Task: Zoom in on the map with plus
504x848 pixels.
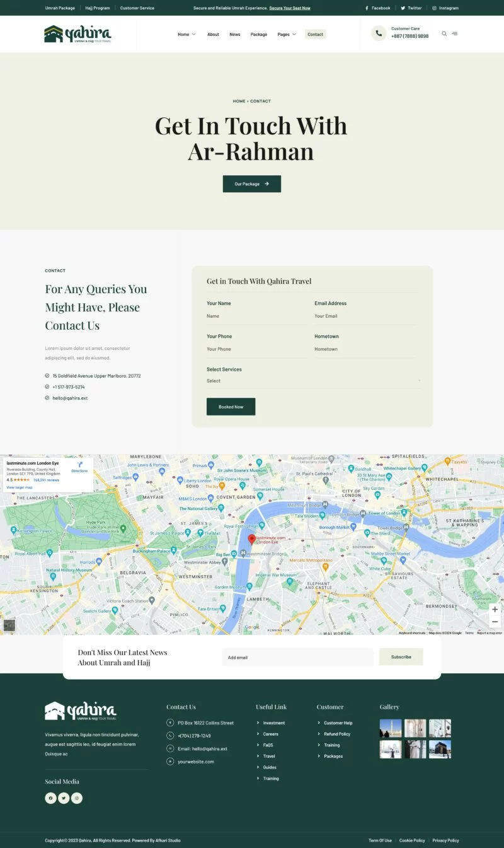Action: pos(495,610)
